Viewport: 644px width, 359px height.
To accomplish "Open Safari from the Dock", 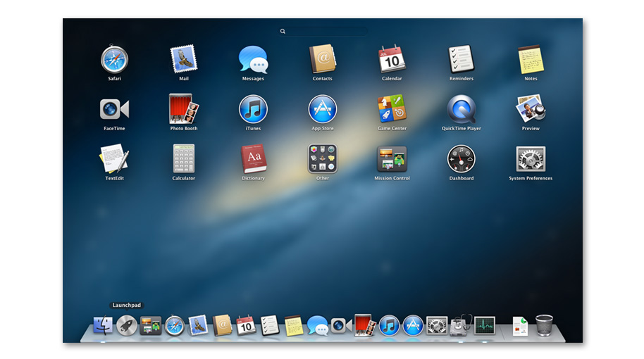I will click(175, 326).
